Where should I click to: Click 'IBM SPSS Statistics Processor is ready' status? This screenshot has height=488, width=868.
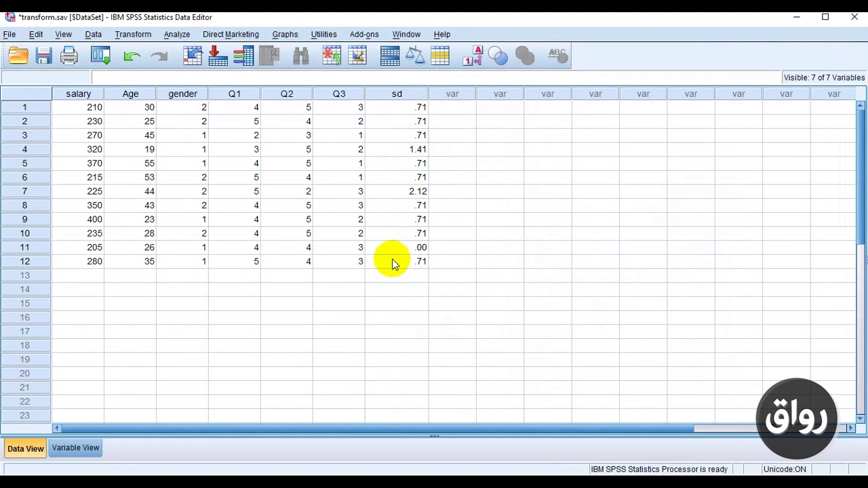coord(658,469)
